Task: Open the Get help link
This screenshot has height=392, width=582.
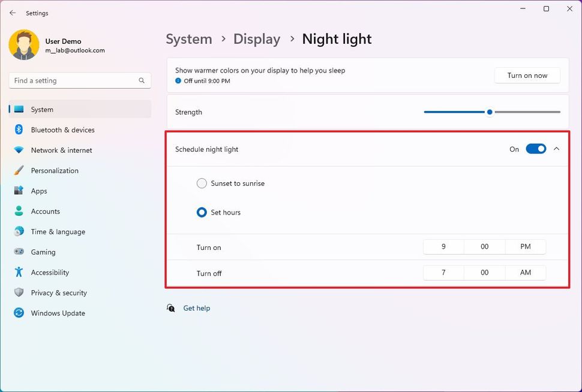Action: 197,307
